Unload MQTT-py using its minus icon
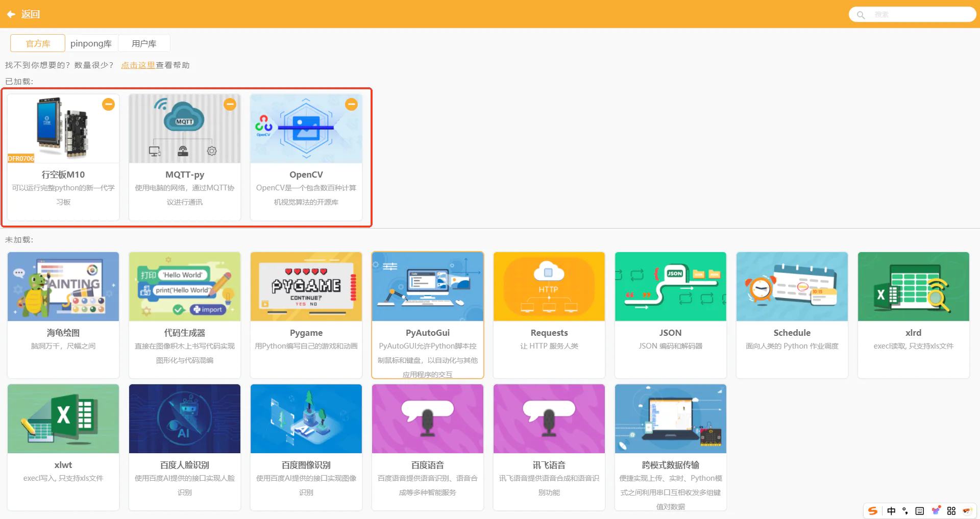Viewport: 980px width, 519px height. [x=230, y=104]
